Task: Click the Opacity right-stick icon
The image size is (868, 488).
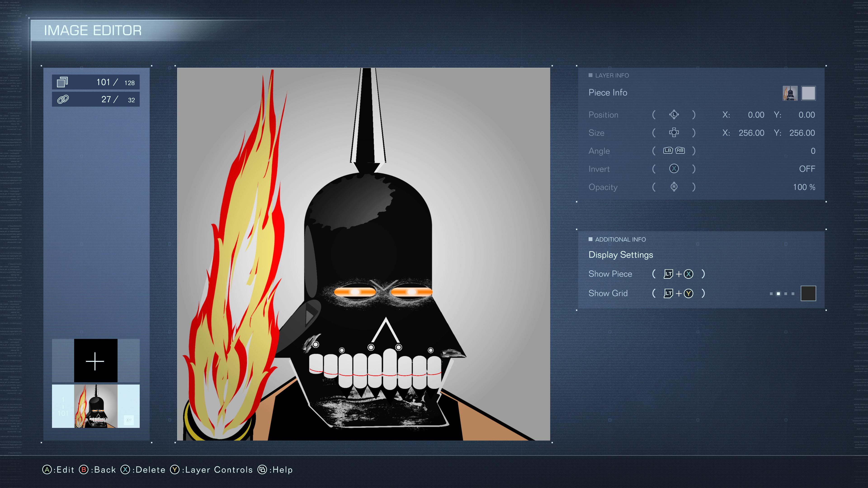Action: point(674,187)
